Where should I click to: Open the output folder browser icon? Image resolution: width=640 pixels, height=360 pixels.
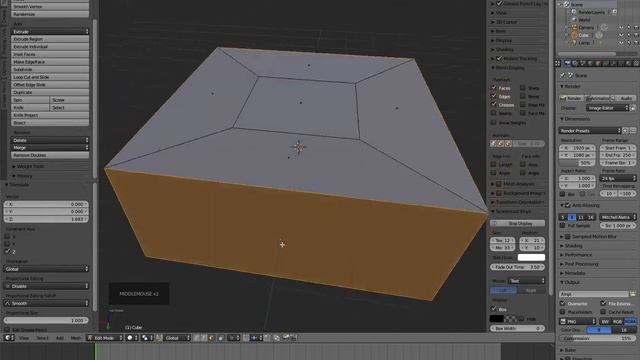(633, 294)
